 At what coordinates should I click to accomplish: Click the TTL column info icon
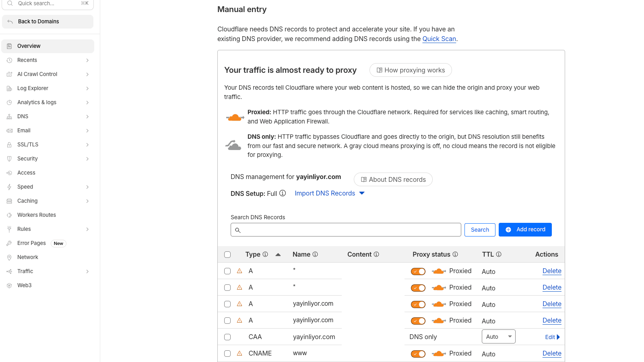[x=499, y=254]
